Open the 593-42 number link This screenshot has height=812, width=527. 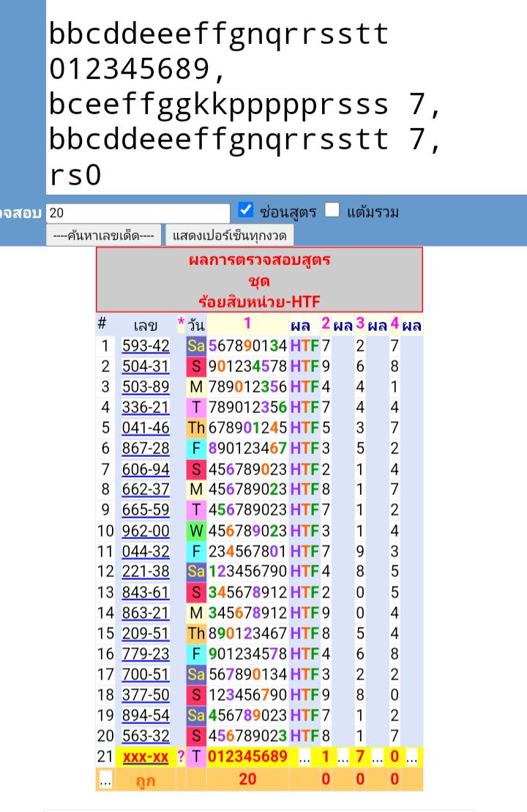[x=146, y=346]
